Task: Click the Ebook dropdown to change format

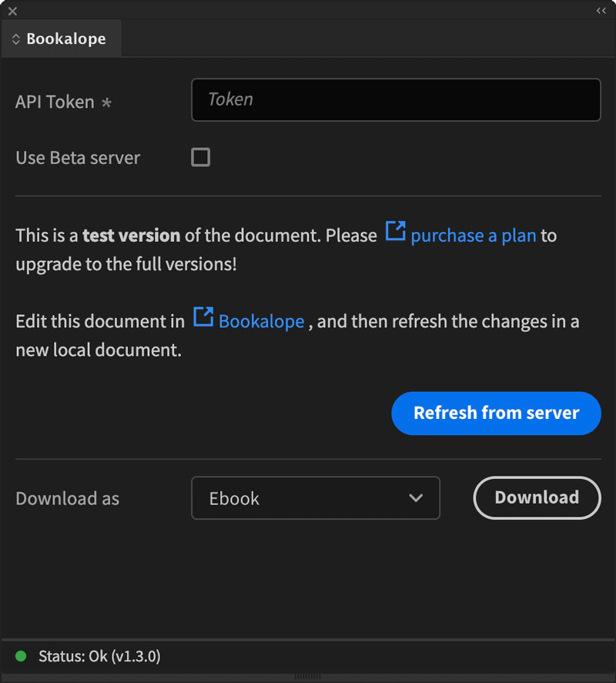Action: tap(316, 498)
